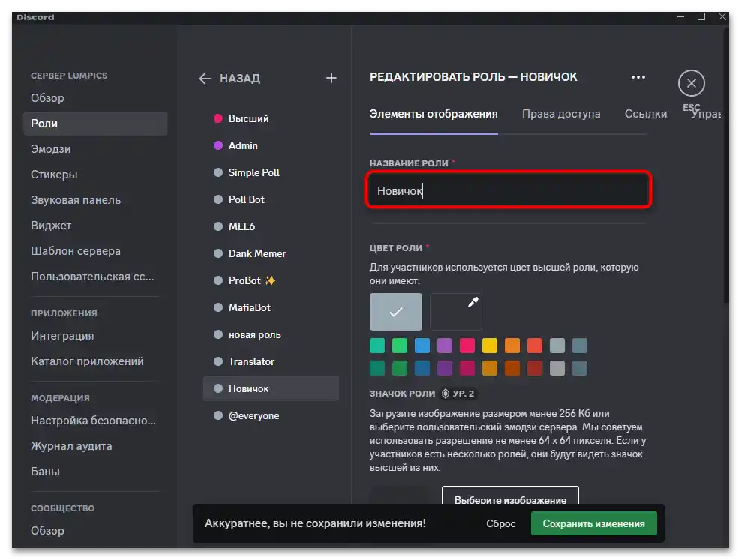
Task: Add a new role with plus icon
Action: 331,78
